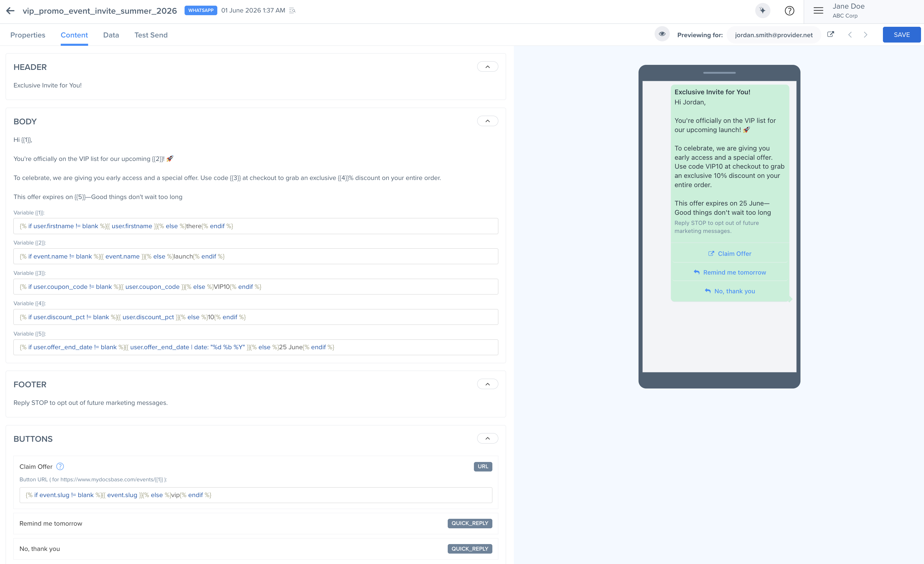
Task: Click the Previewing for: label
Action: pos(700,35)
